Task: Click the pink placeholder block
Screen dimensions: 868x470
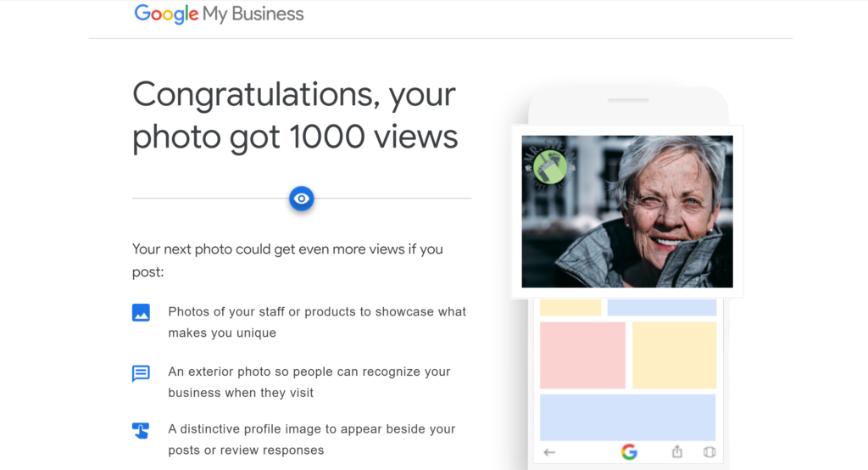Action: point(582,355)
